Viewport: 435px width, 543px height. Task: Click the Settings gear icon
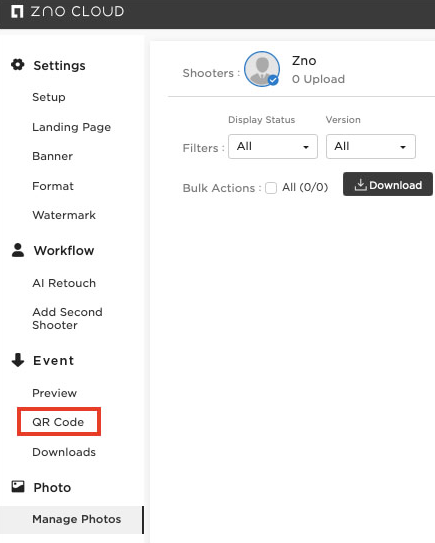[x=18, y=64]
